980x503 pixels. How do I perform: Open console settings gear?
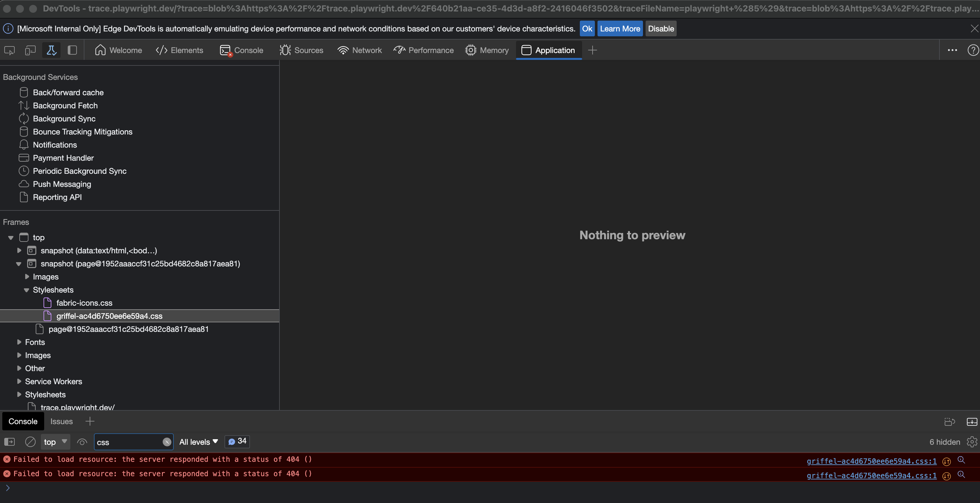972,442
